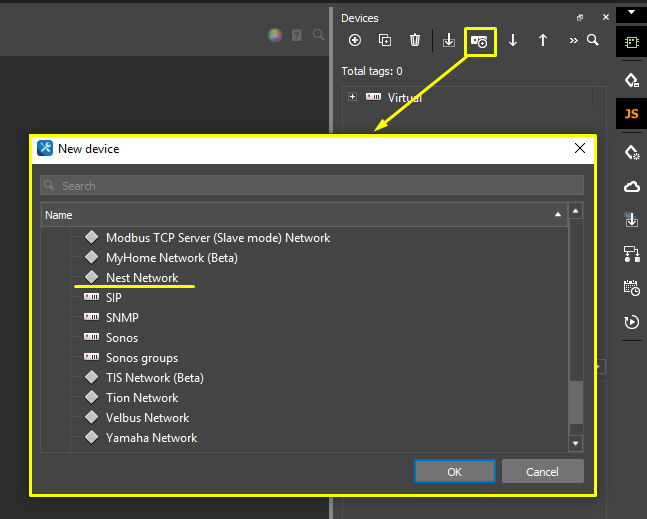Click the duplicate device icon
The image size is (647, 519).
click(384, 41)
